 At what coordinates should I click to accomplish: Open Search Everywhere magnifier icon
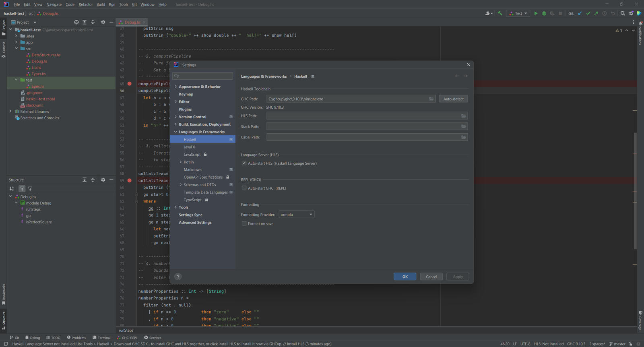623,13
